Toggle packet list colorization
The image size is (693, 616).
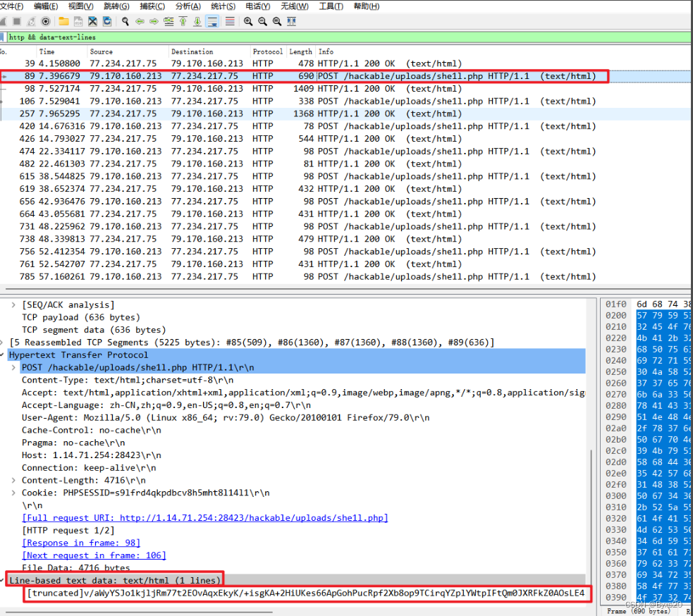[x=229, y=21]
